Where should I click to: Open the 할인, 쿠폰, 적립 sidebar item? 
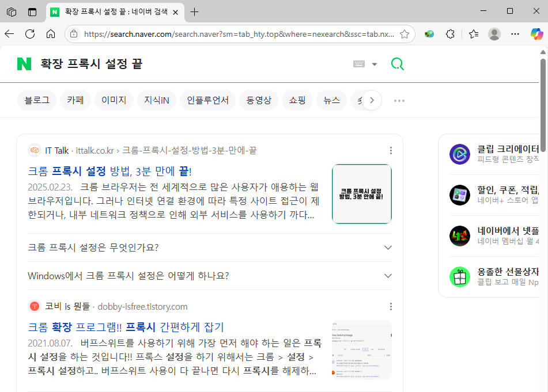point(494,195)
